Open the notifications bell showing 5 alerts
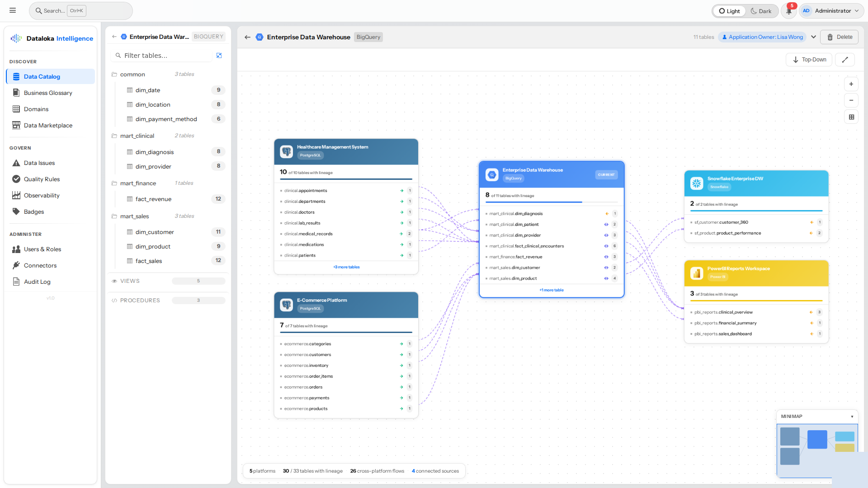This screenshot has width=868, height=488. (x=788, y=10)
